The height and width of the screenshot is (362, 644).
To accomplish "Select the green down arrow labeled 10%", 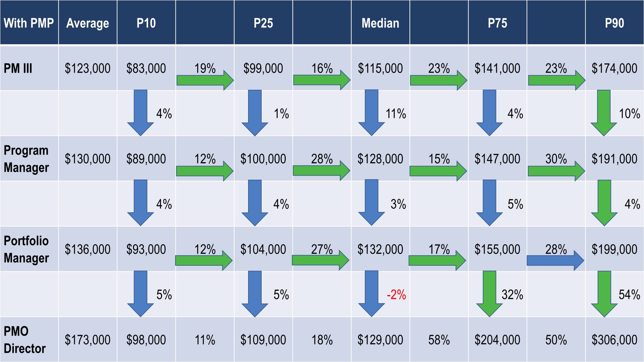I will [x=604, y=113].
